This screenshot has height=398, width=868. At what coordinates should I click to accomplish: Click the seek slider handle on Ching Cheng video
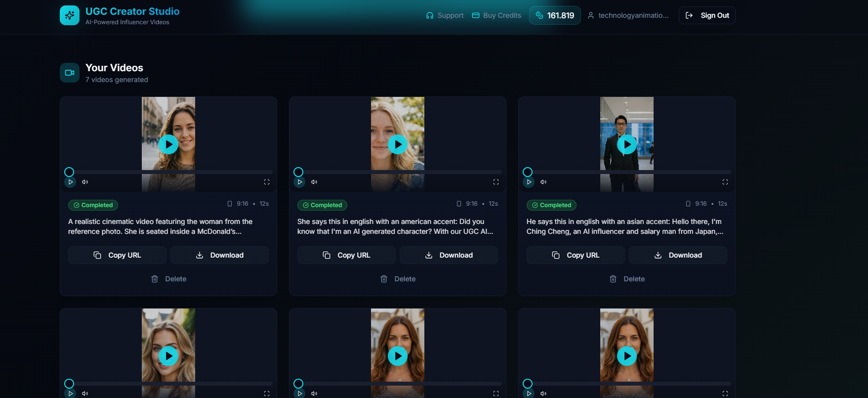tap(528, 172)
